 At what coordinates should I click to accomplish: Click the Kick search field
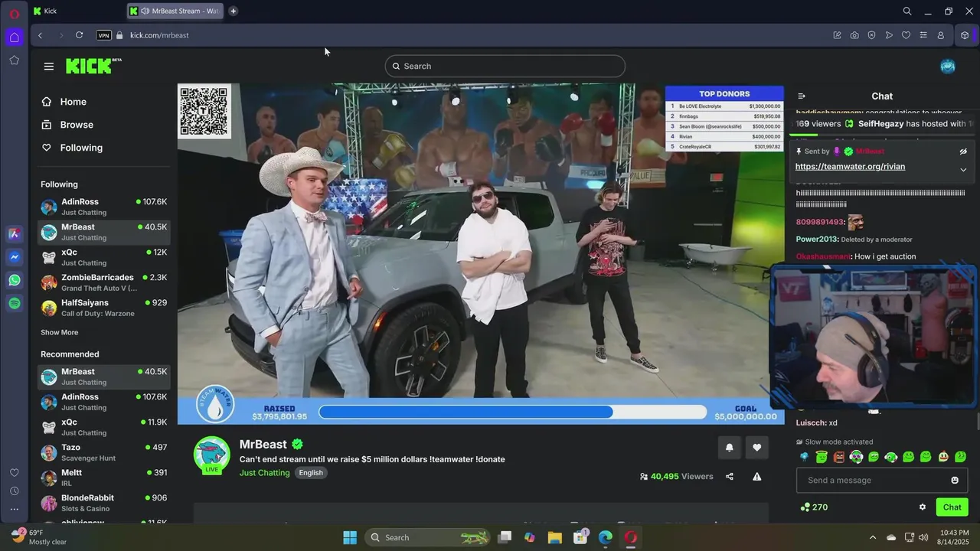tap(505, 66)
